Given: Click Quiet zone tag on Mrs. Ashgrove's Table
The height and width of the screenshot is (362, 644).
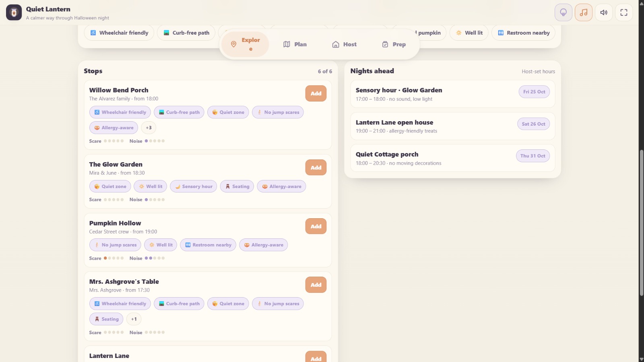Looking at the screenshot, I should click(228, 304).
